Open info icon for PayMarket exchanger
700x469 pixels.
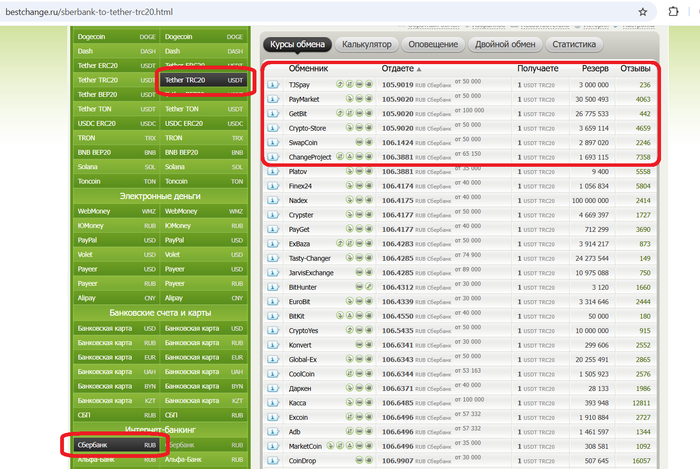click(x=273, y=99)
